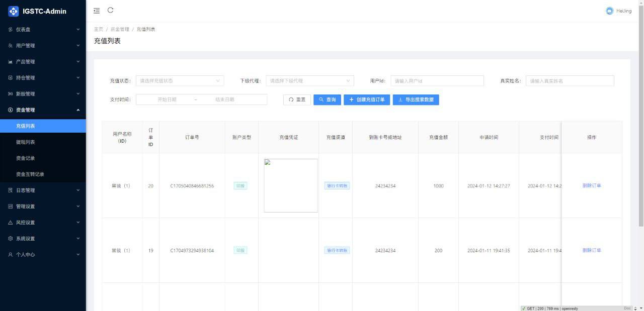644x311 pixels.
Task: Expand the 持仓管理 menu chevron
Action: click(x=78, y=78)
